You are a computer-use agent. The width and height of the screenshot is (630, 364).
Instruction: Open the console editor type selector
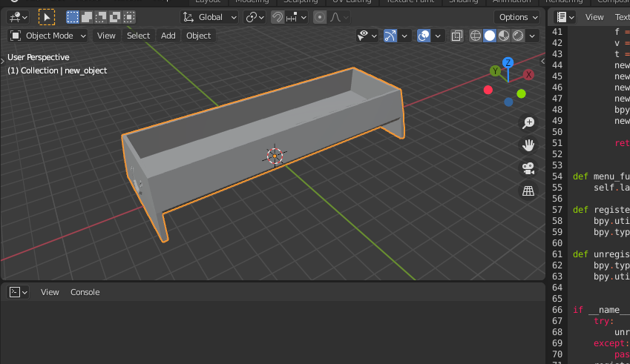18,292
